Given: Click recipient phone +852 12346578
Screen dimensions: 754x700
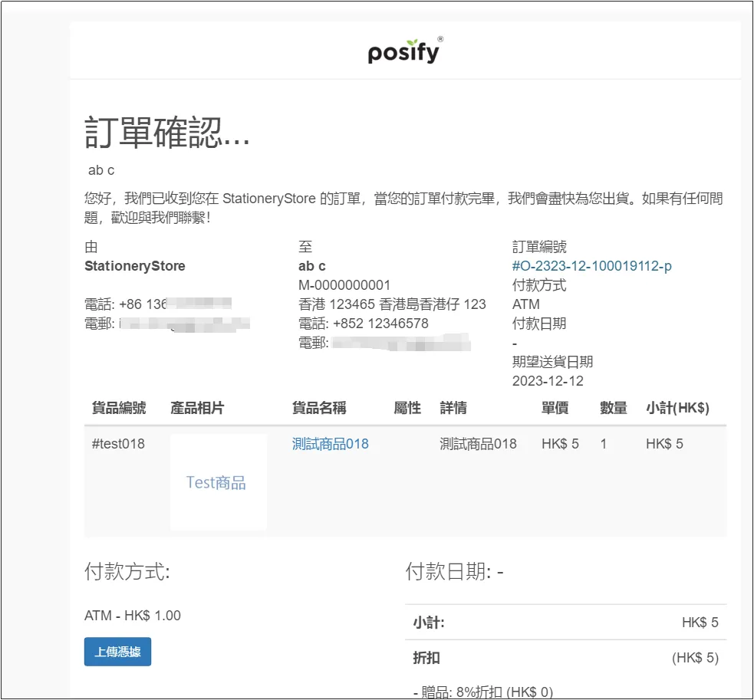Looking at the screenshot, I should 364,323.
